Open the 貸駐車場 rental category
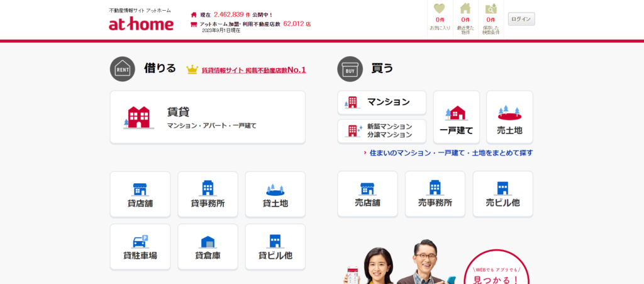 coord(140,247)
